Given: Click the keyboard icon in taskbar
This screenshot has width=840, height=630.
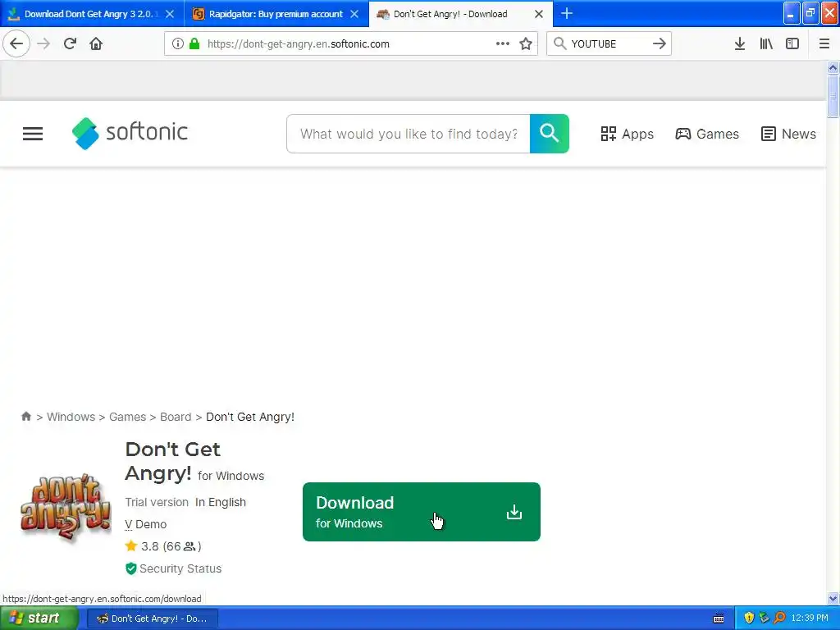Looking at the screenshot, I should point(719,619).
